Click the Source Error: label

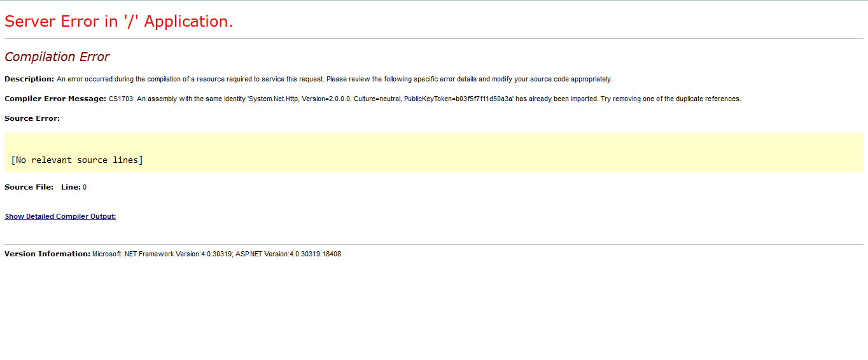(32, 118)
